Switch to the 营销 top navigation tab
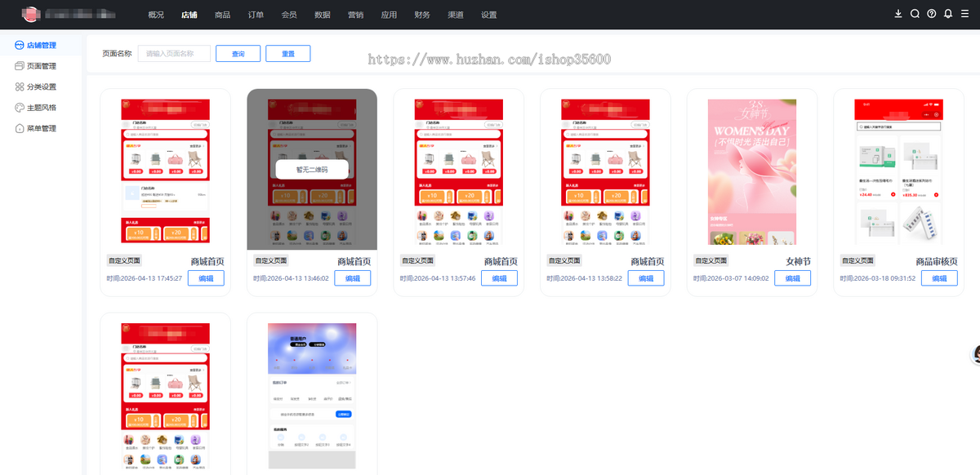980x475 pixels. pos(356,15)
